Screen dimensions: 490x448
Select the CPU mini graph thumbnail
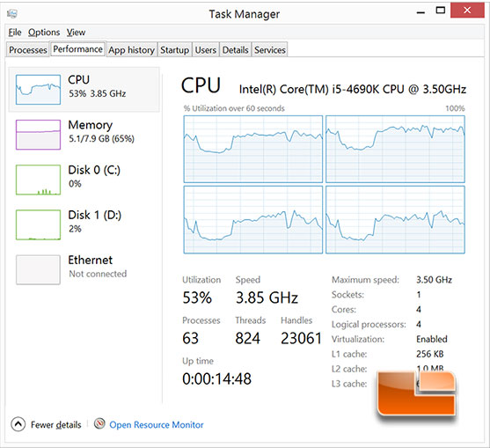coord(38,90)
